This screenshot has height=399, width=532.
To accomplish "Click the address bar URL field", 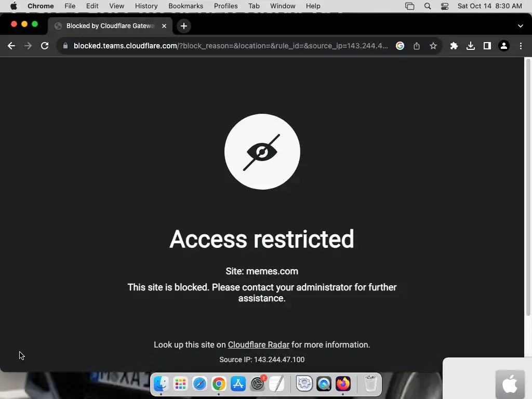I will pos(231,46).
